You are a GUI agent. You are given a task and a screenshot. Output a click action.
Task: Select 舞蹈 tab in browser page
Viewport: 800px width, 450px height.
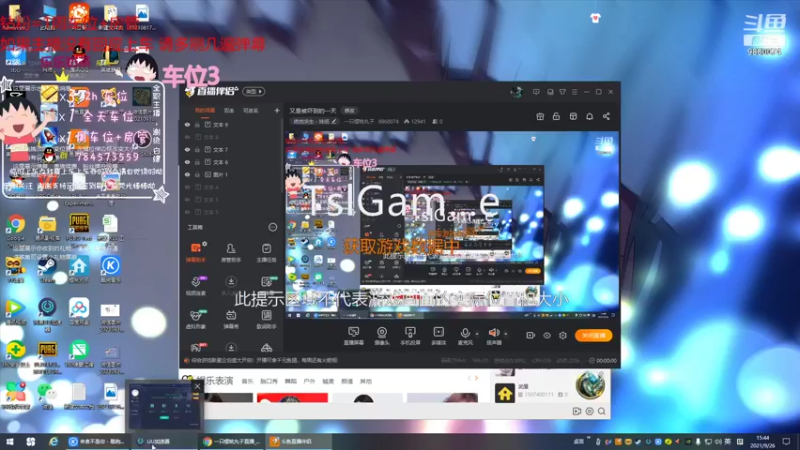pos(290,381)
